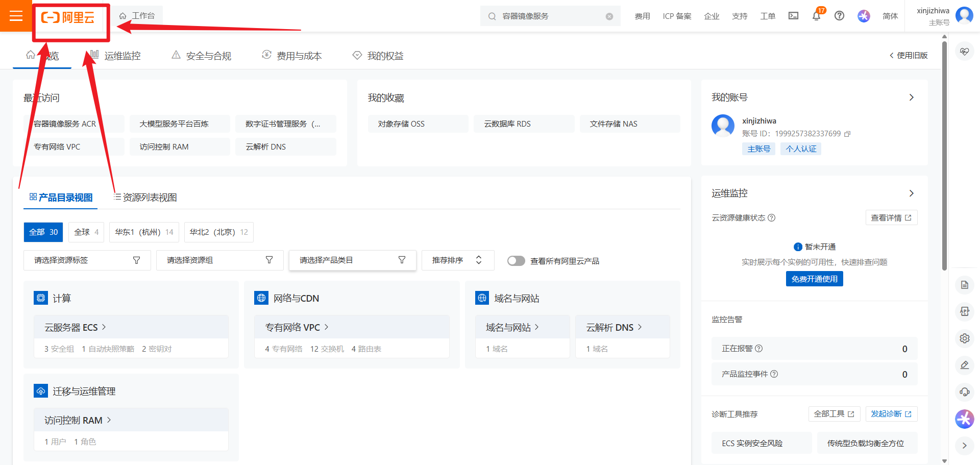
Task: Open the floating AI assistant button
Action: (964, 419)
